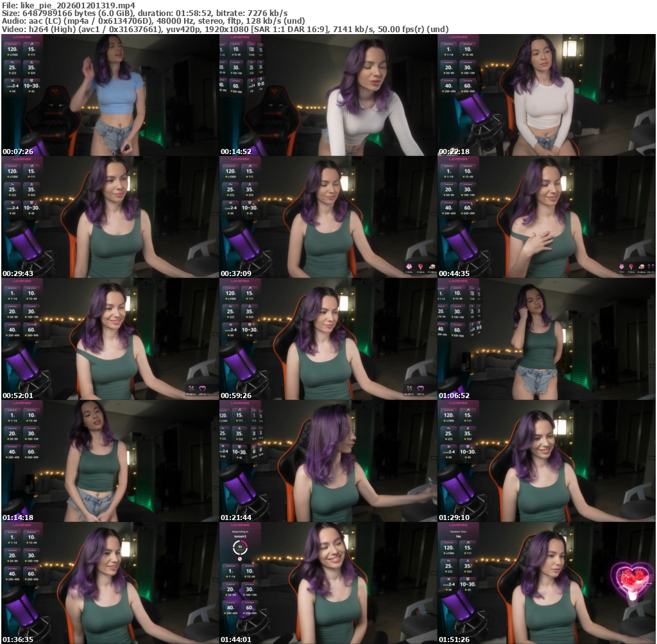The width and height of the screenshot is (657, 644).
Task: Open the thumbnail stamped 01:51:26
Action: [x=547, y=583]
